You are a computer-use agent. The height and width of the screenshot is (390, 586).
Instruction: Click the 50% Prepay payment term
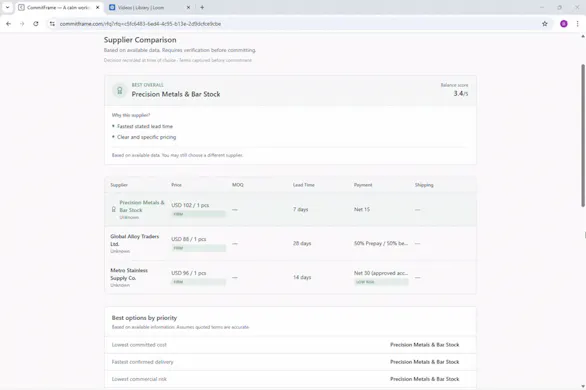381,243
